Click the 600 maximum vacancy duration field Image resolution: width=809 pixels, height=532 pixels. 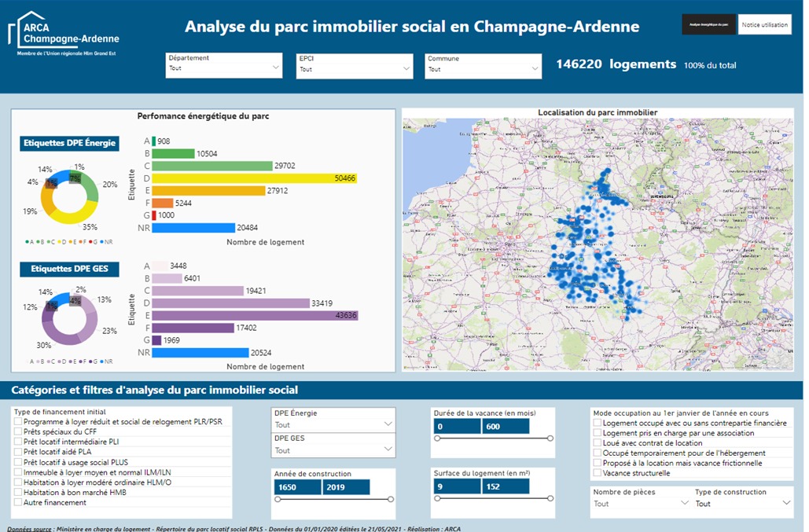coord(506,426)
